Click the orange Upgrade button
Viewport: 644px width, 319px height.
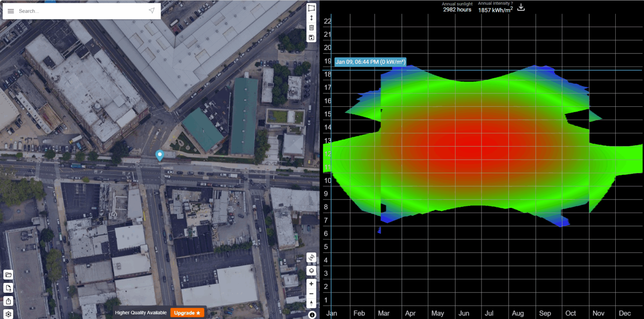point(187,313)
